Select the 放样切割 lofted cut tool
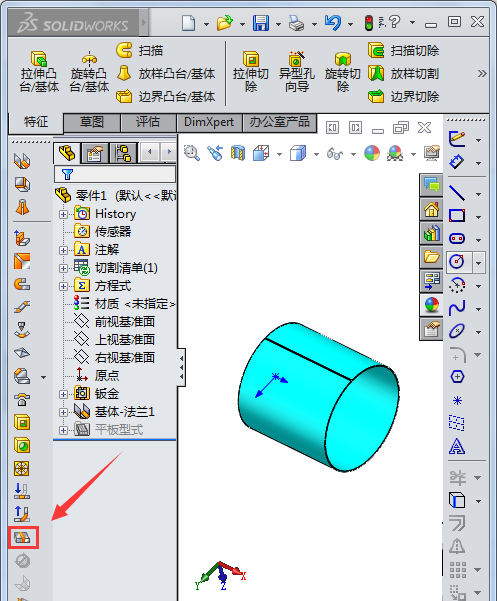This screenshot has width=497, height=601. pyautogui.click(x=404, y=73)
